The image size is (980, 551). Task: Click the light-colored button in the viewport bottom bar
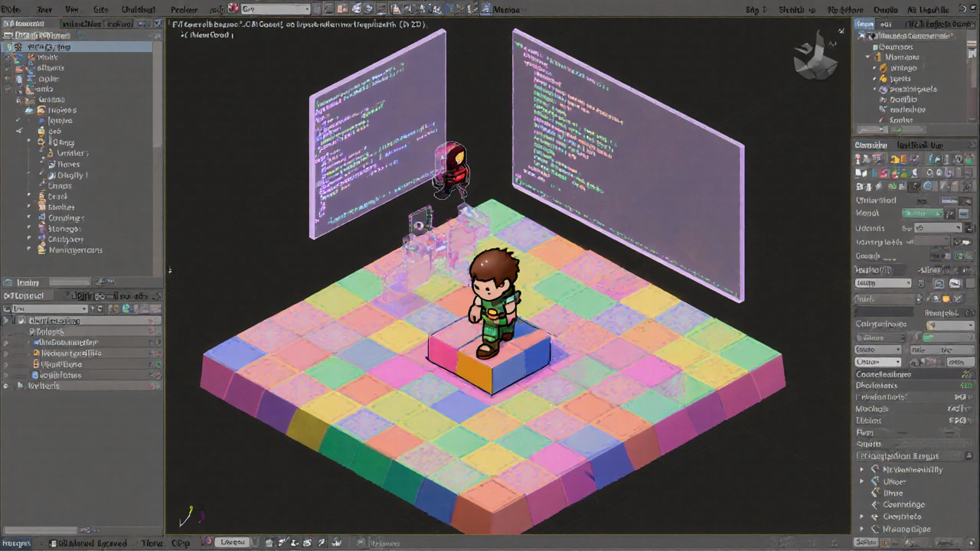[233, 542]
